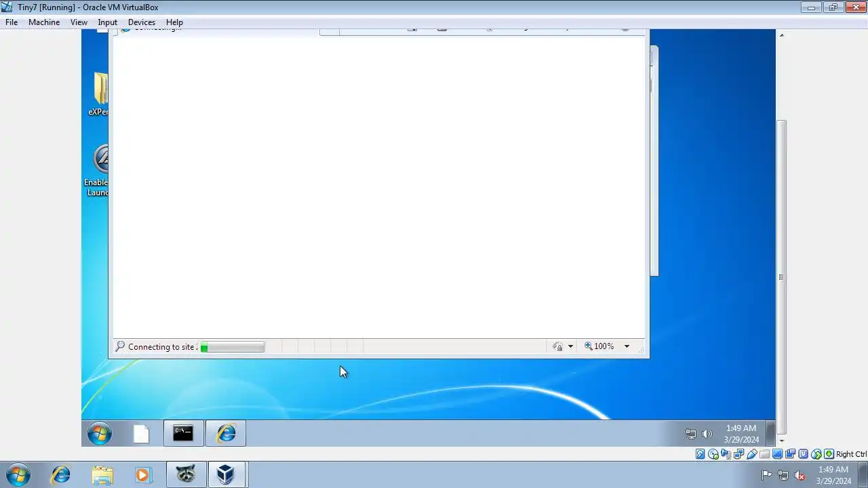Click the guest Show Desktop button
Image resolution: width=868 pixels, height=488 pixels.
point(771,434)
